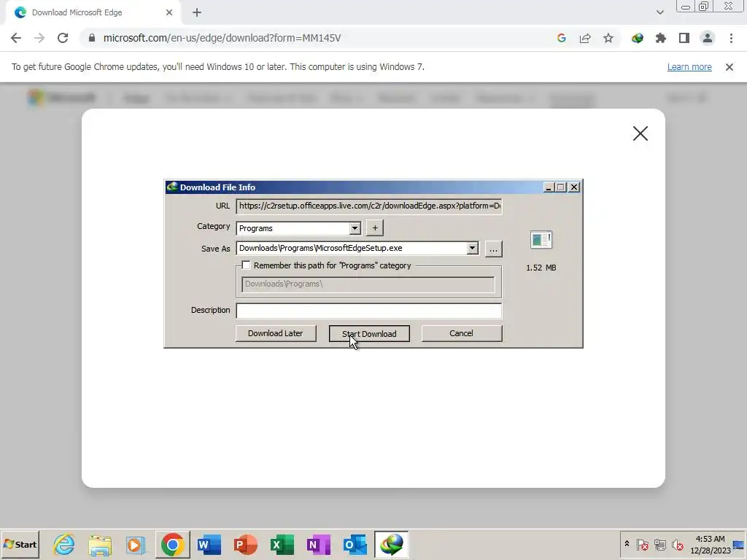Screen dimensions: 747x560
Task: Click the address bar URL
Action: [222, 38]
